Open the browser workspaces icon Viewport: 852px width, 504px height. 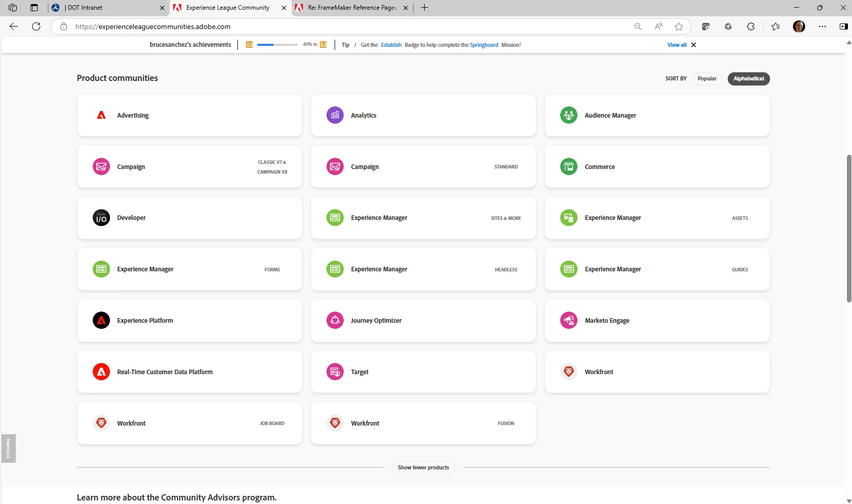(x=13, y=8)
